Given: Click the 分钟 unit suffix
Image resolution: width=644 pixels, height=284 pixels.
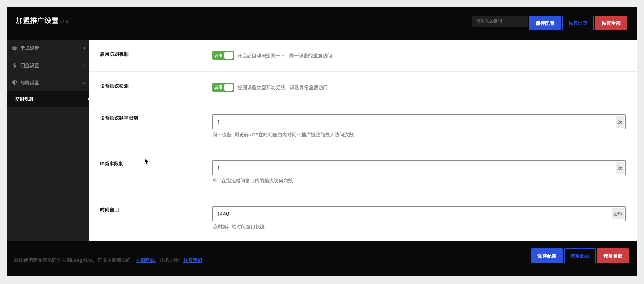Looking at the screenshot, I should tap(618, 214).
